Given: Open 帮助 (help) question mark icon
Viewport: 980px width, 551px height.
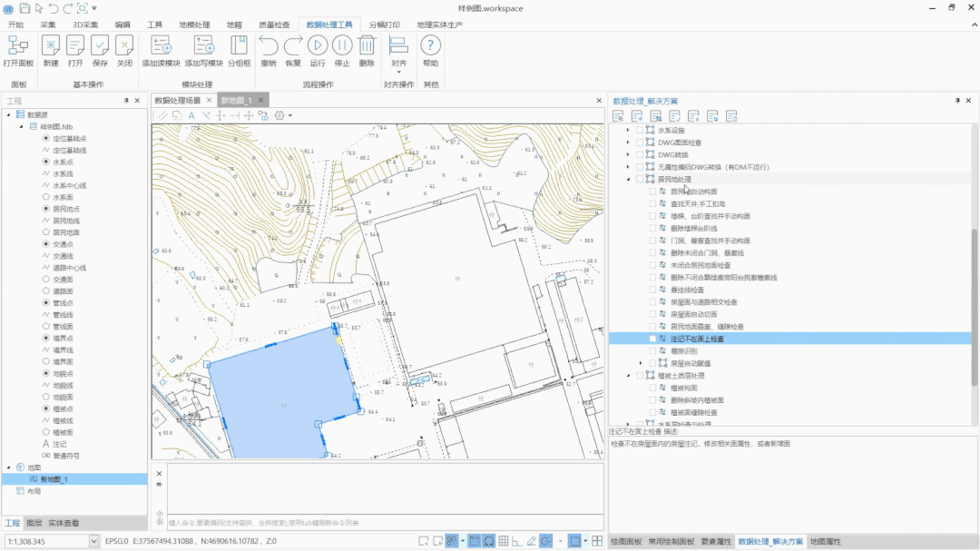Looking at the screenshot, I should click(430, 45).
